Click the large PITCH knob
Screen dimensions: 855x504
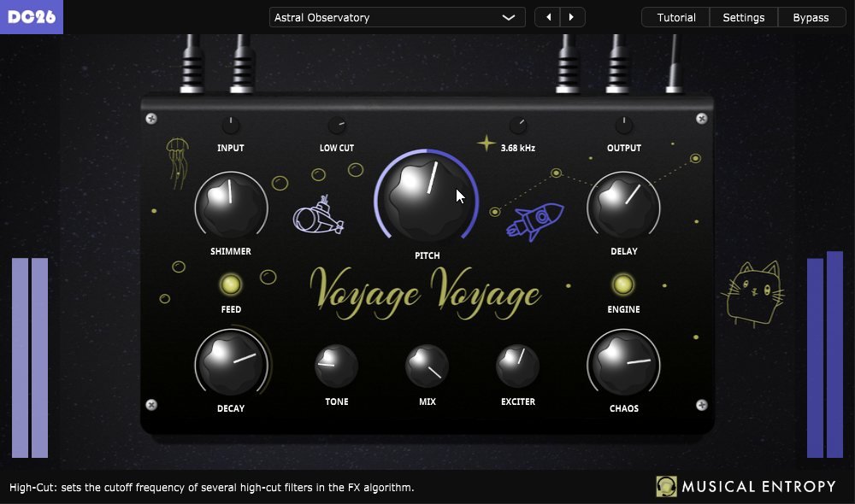click(427, 197)
